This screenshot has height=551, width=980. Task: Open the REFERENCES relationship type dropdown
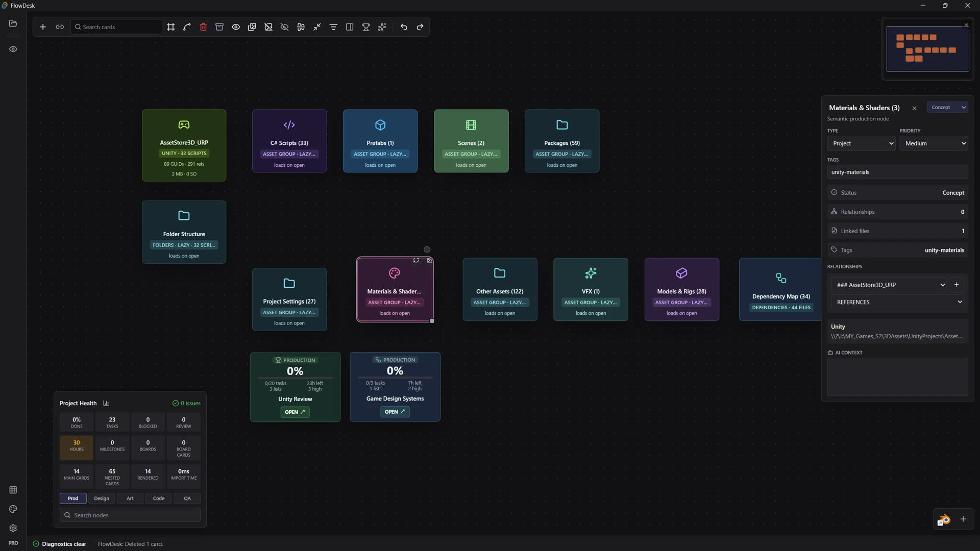898,303
